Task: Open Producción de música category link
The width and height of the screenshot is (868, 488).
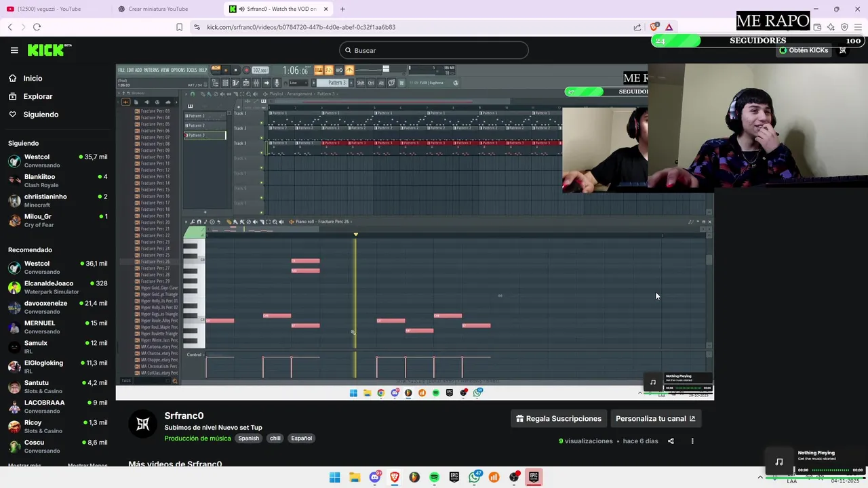Action: [197, 439]
